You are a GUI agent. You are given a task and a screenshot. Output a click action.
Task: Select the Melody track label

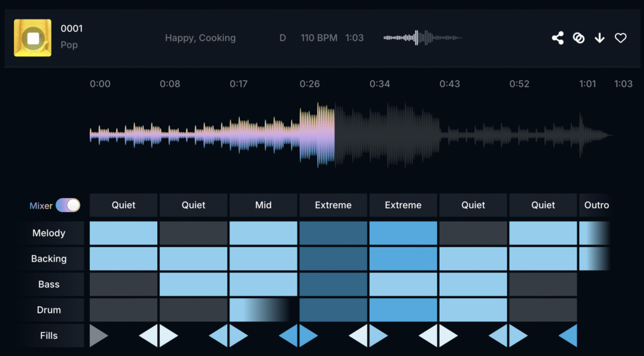(49, 233)
